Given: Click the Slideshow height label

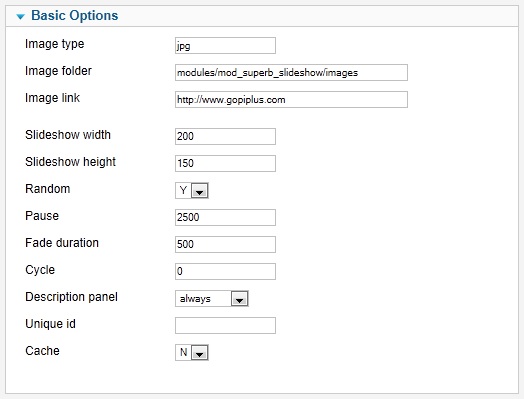Looking at the screenshot, I should (71, 162).
